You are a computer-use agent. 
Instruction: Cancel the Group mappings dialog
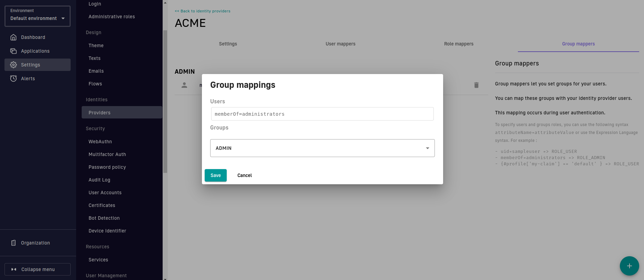point(245,175)
